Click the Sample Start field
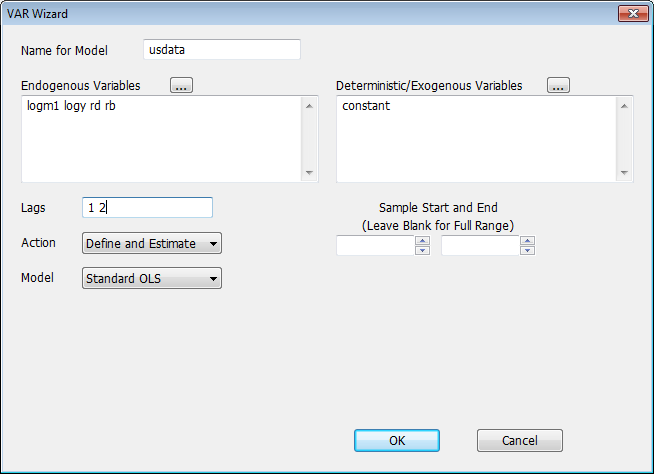Screen dimensions: 654x474 [x=375, y=245]
